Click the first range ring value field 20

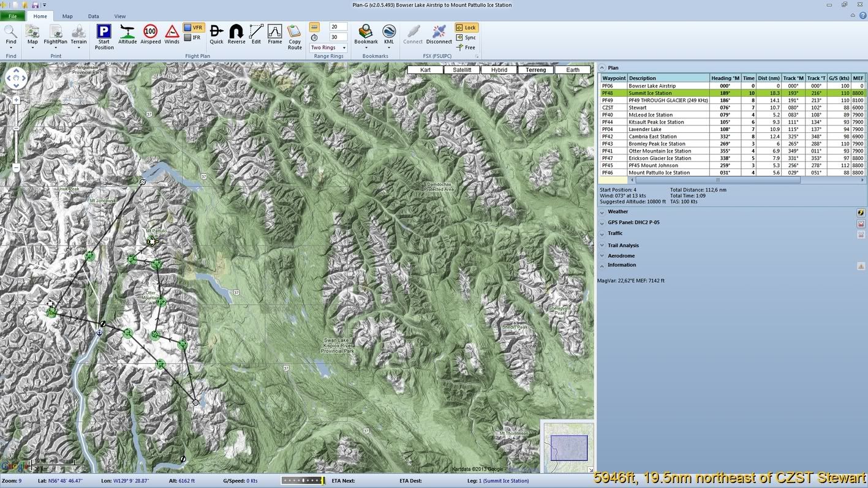pyautogui.click(x=338, y=27)
